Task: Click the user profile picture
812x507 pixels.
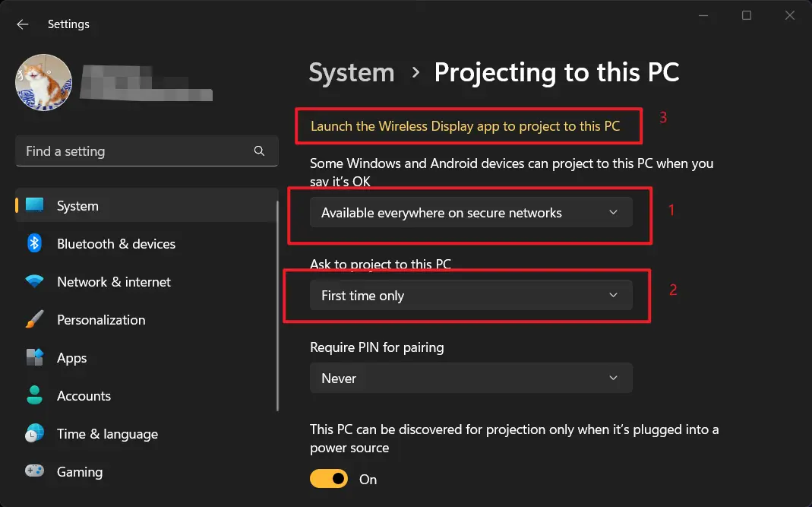Action: (43, 83)
